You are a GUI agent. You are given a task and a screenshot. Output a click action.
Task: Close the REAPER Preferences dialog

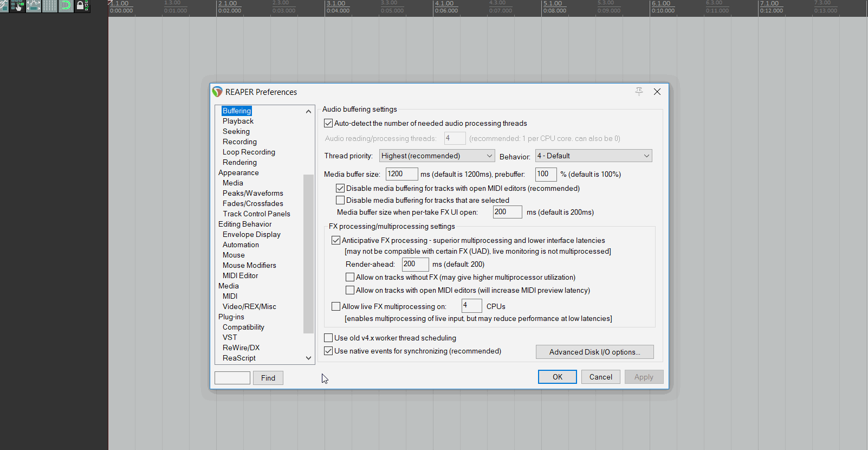pyautogui.click(x=657, y=92)
